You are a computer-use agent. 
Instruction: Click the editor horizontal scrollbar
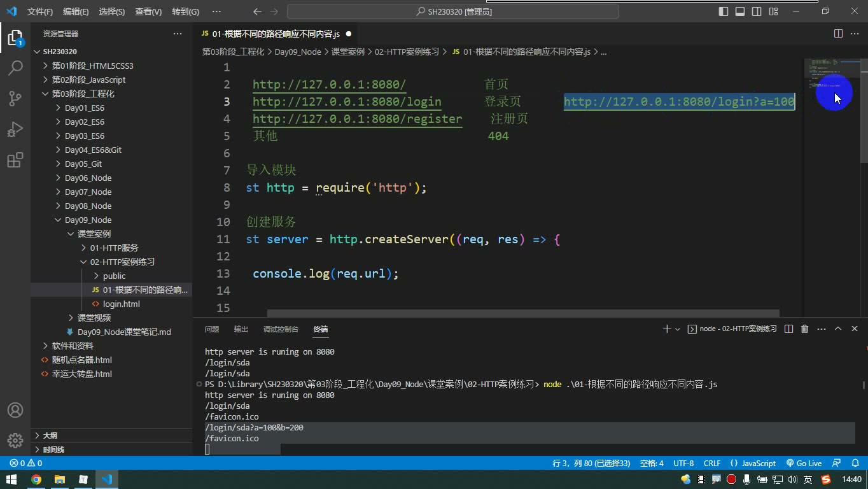click(x=523, y=313)
